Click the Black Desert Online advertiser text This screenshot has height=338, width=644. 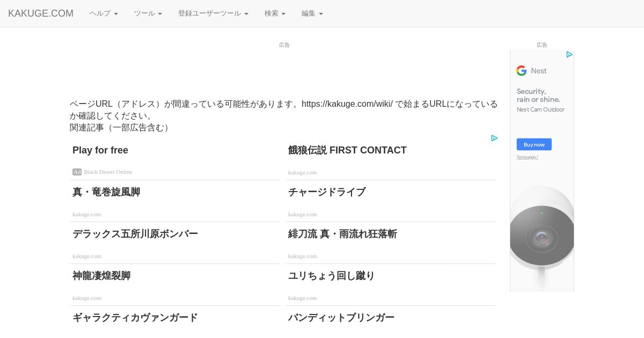(108, 172)
